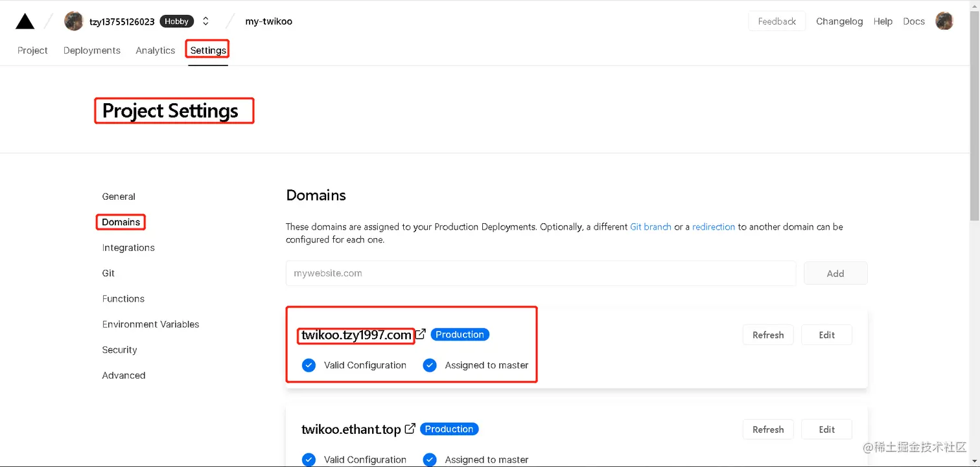
Task: Open Environment Variables settings section
Action: click(x=150, y=324)
